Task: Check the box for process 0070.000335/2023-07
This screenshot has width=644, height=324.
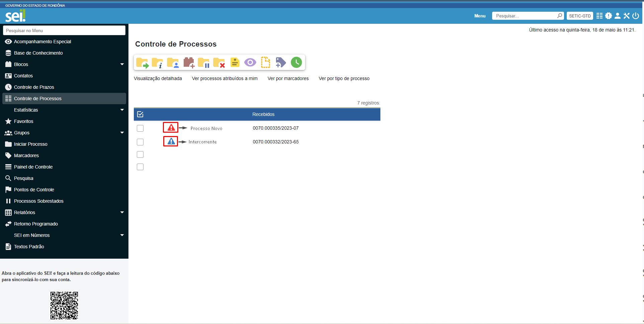Action: point(140,128)
